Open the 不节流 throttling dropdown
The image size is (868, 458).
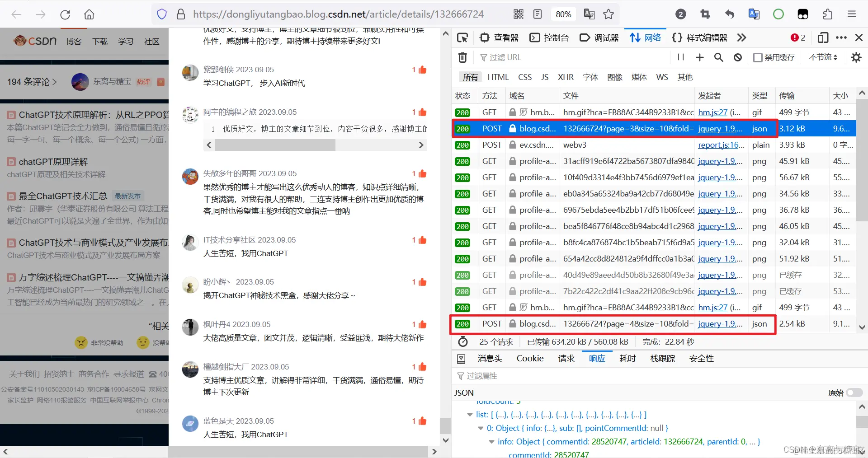point(822,57)
